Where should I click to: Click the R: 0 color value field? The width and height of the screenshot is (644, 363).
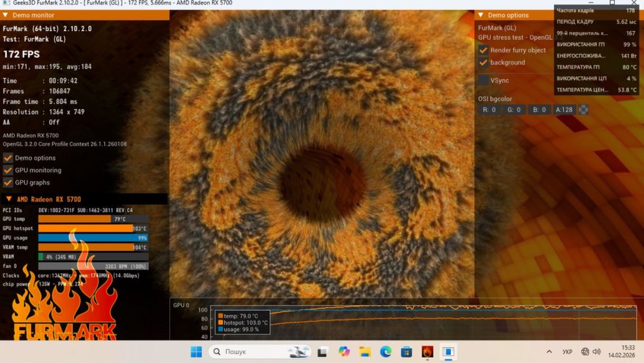(x=489, y=110)
